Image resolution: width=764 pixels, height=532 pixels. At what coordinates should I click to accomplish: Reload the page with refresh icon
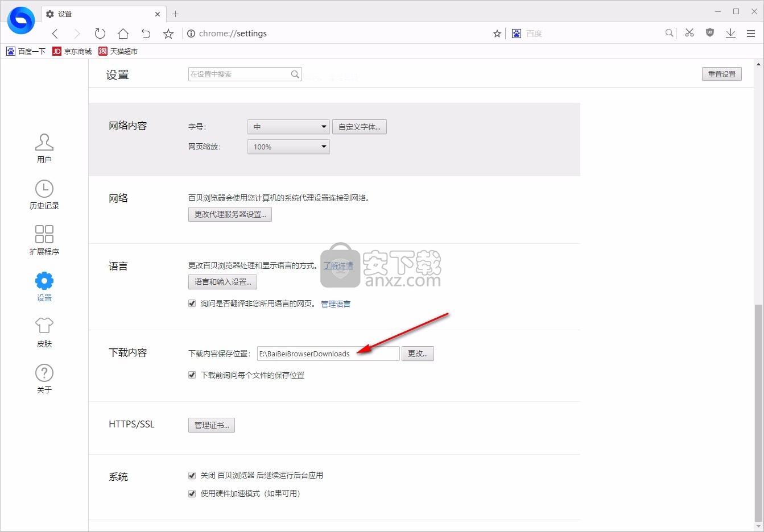coord(100,34)
